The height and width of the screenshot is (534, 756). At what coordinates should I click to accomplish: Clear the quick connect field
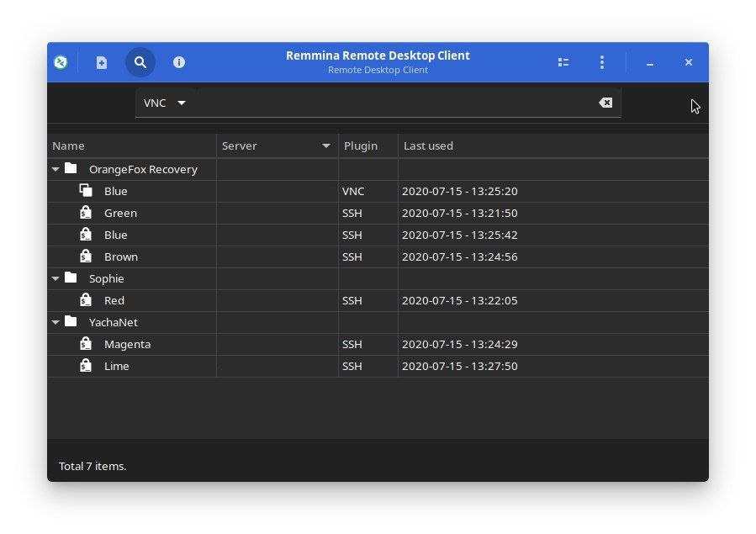(605, 103)
